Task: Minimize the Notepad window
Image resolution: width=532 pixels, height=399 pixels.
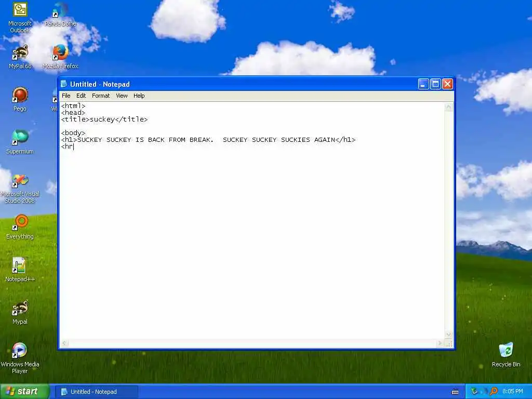Action: tap(423, 84)
